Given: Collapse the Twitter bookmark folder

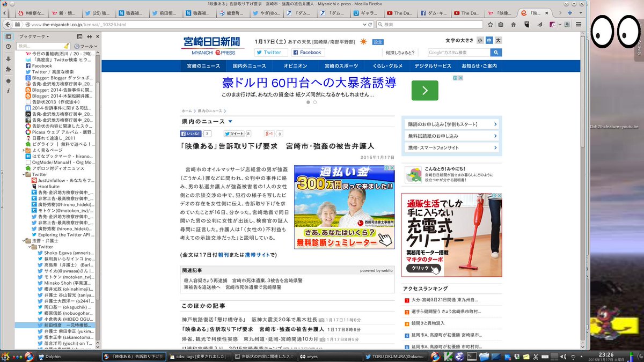Looking at the screenshot, I should pos(23,174).
